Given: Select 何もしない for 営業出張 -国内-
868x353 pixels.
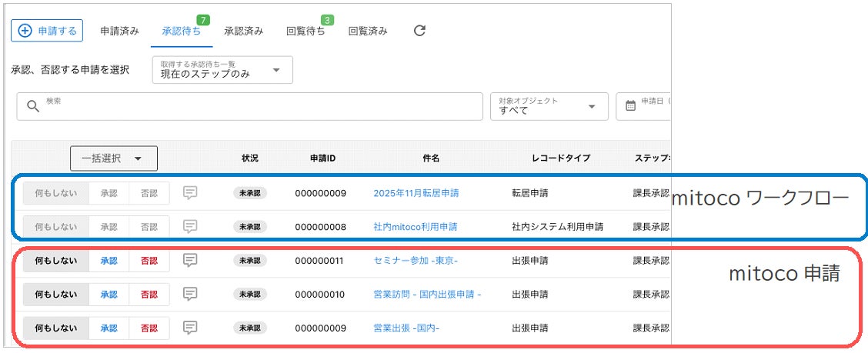Looking at the screenshot, I should [56, 328].
